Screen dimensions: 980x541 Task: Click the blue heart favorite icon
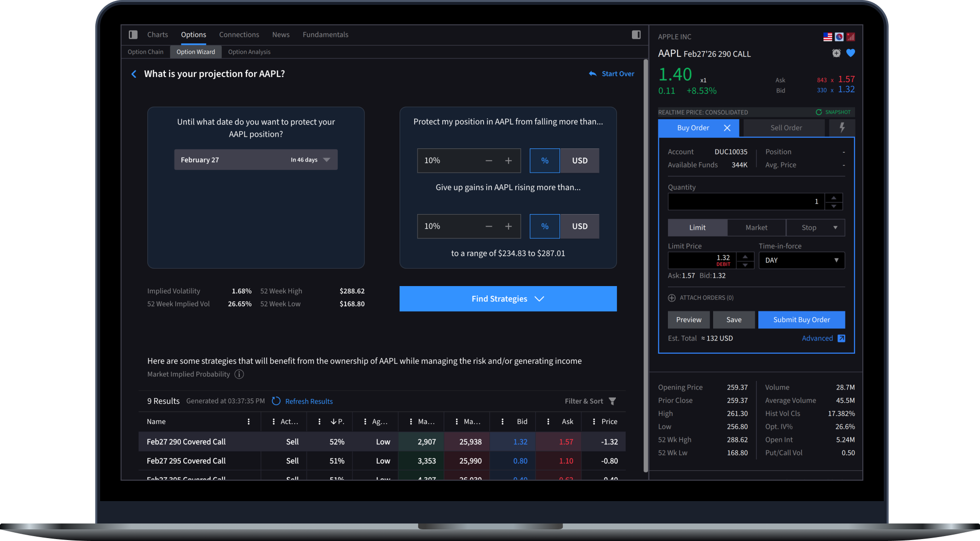point(850,53)
